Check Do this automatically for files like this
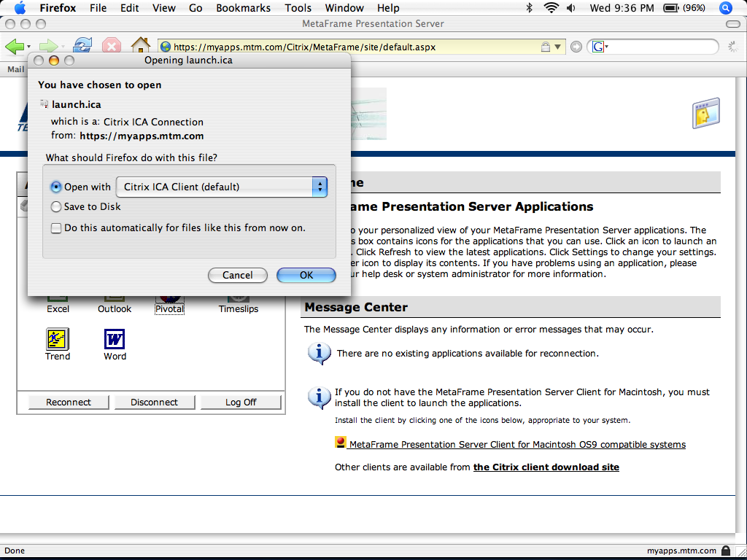 [x=56, y=228]
